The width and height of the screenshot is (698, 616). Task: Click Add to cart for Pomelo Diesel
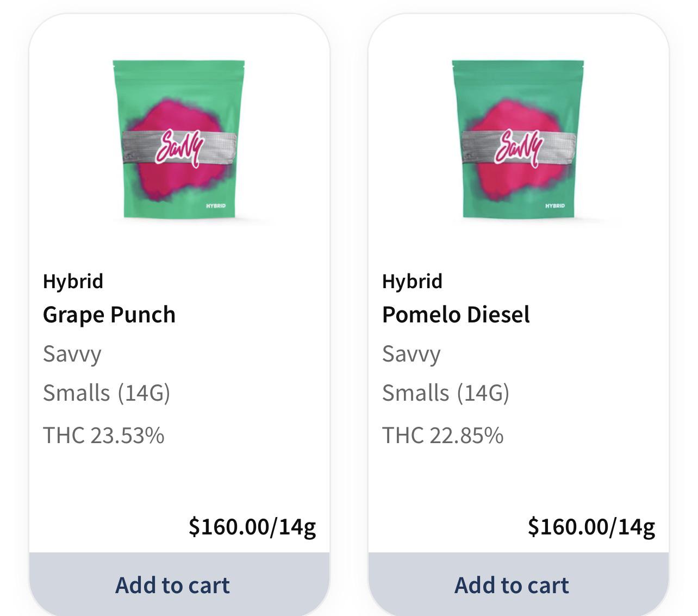coord(512,586)
